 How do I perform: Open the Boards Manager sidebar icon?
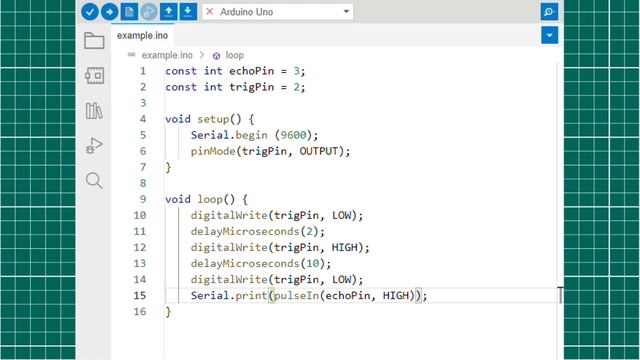(x=94, y=76)
